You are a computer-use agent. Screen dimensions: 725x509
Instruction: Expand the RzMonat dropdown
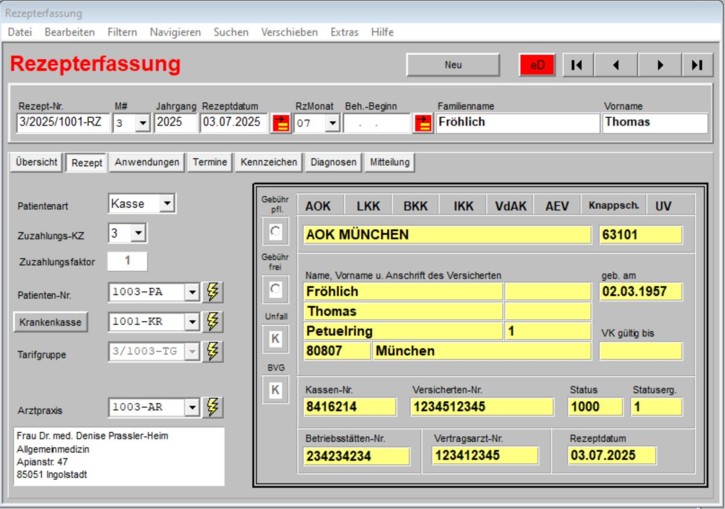331,123
